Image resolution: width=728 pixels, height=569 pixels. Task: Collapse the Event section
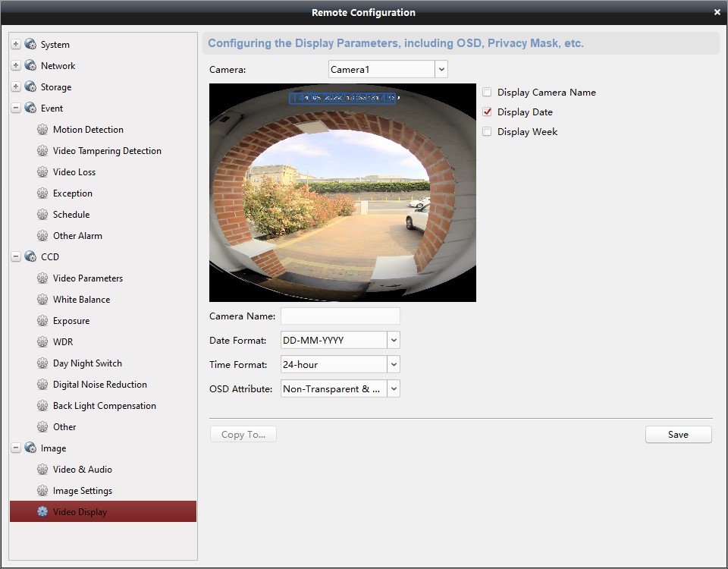(x=15, y=108)
